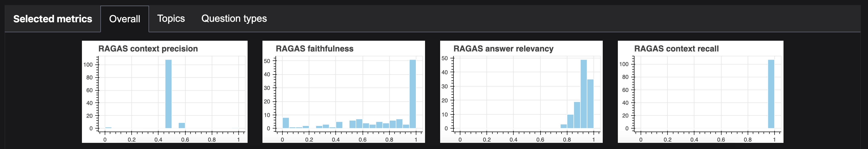Click the single bar in context recall chart

(x=771, y=94)
